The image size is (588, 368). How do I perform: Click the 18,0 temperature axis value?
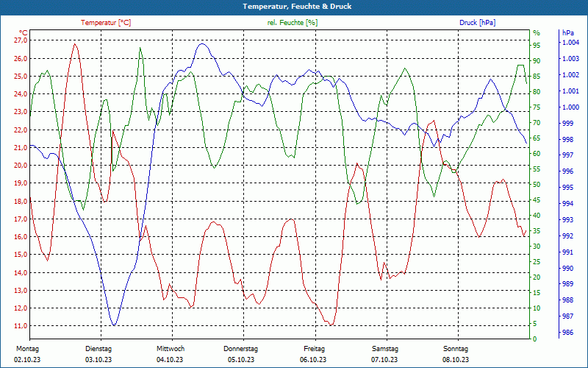[21, 201]
